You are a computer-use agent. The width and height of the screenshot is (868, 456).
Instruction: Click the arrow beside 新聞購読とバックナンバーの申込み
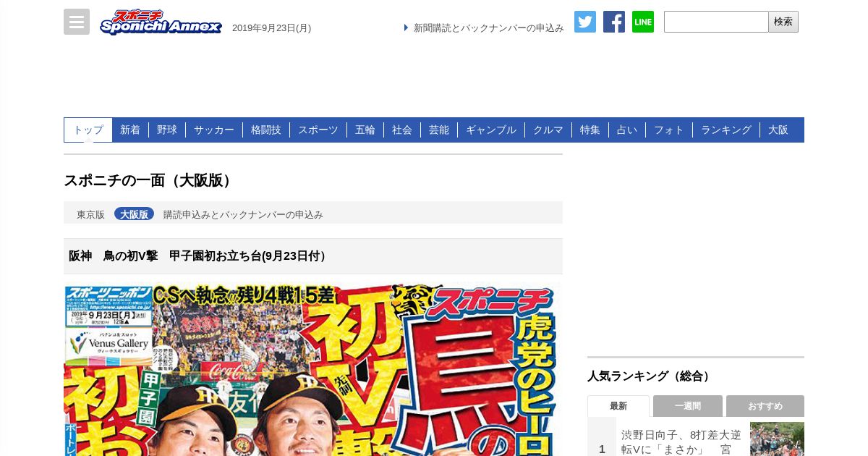click(x=407, y=28)
